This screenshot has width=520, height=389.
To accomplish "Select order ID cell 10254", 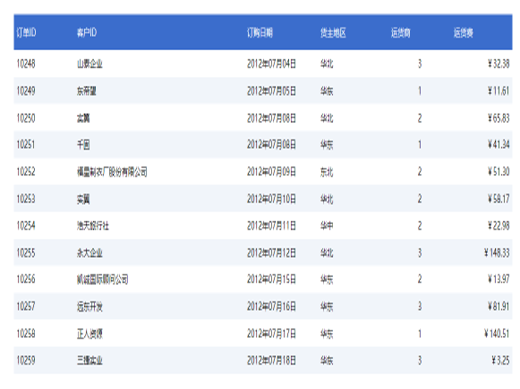I will tap(26, 226).
